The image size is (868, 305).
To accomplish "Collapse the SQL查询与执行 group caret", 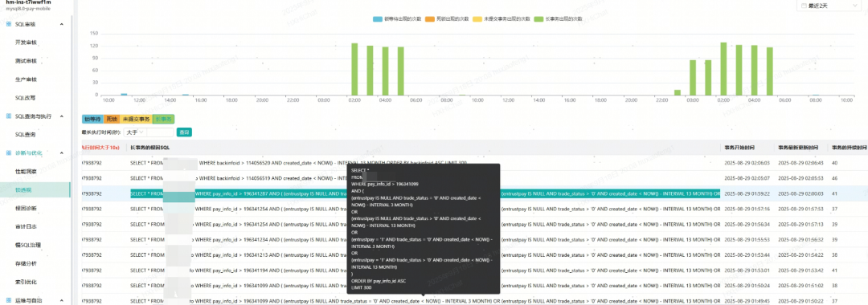I will coord(61,116).
